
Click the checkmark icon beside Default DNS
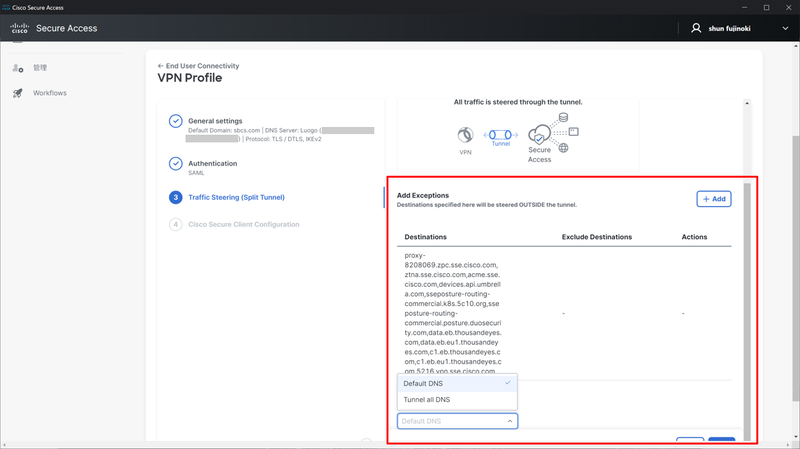click(x=508, y=383)
